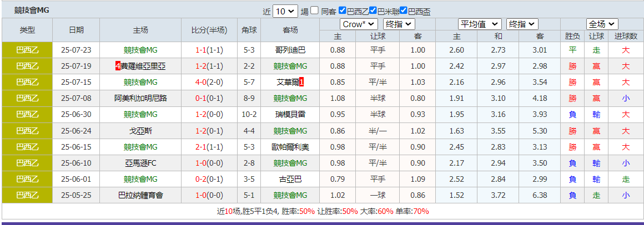Select the 瑞模貝雷 away team
This screenshot has width=644, height=225.
click(290, 114)
